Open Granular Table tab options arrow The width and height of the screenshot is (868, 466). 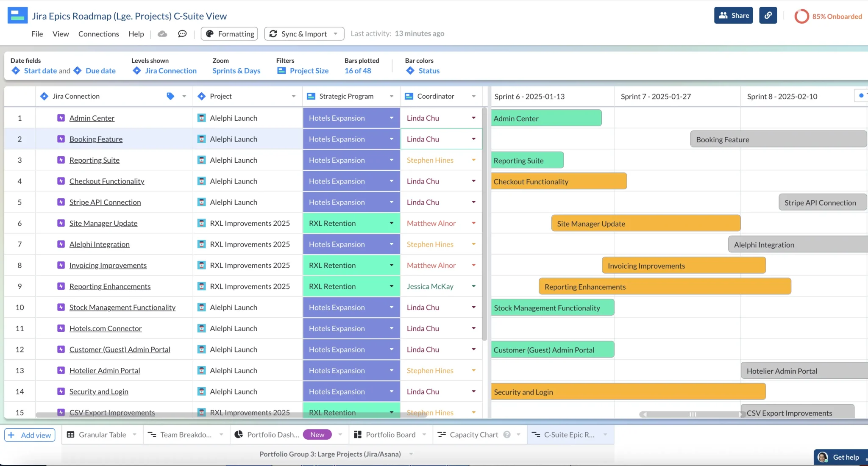[134, 435]
